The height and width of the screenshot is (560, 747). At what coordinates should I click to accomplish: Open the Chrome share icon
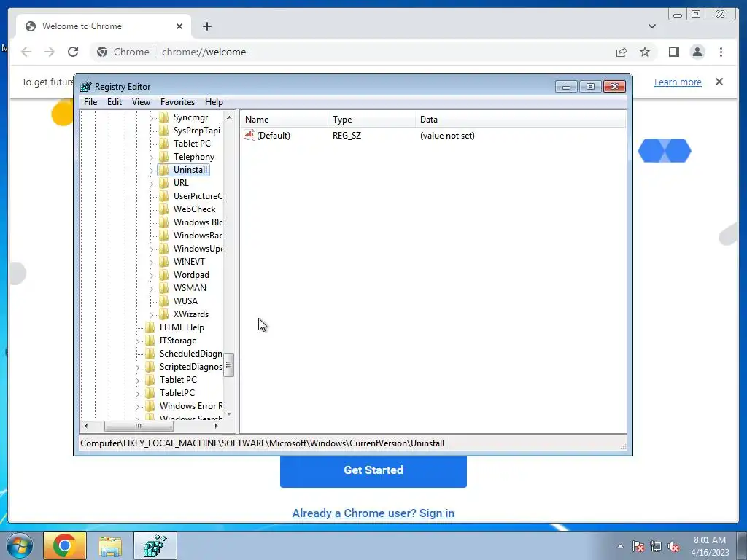(x=622, y=52)
